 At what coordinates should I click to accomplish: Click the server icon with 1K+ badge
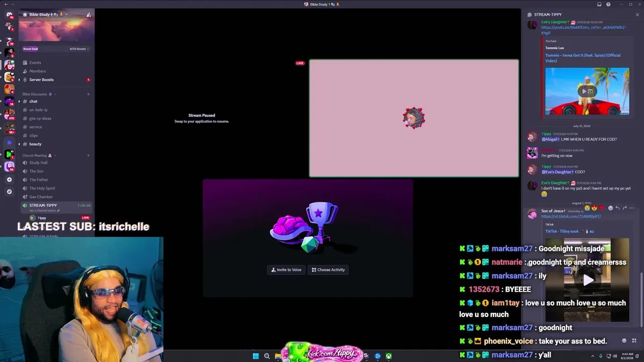[9, 129]
